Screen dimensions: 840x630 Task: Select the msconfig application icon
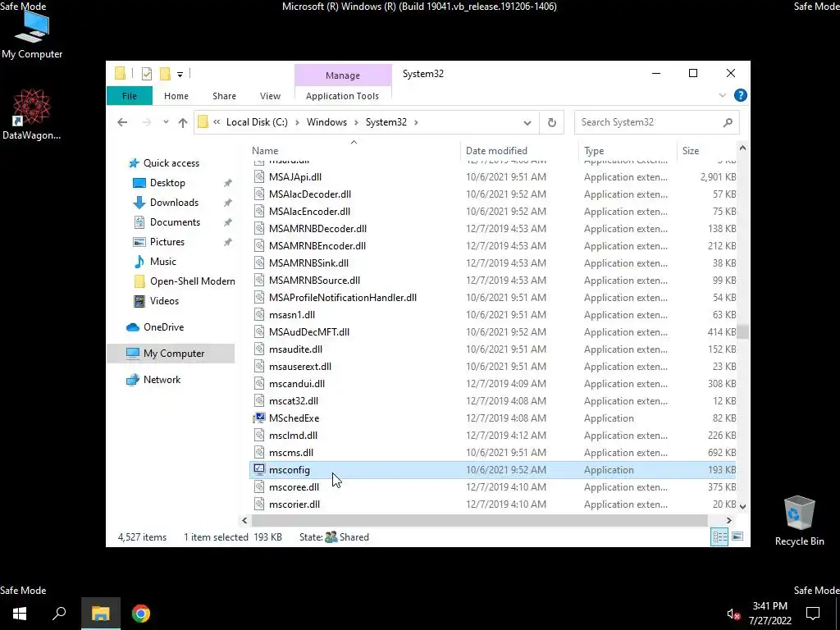coord(259,469)
